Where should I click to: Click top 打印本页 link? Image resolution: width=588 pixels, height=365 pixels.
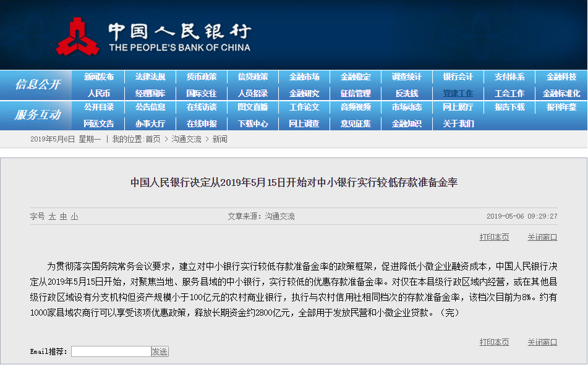pos(494,237)
